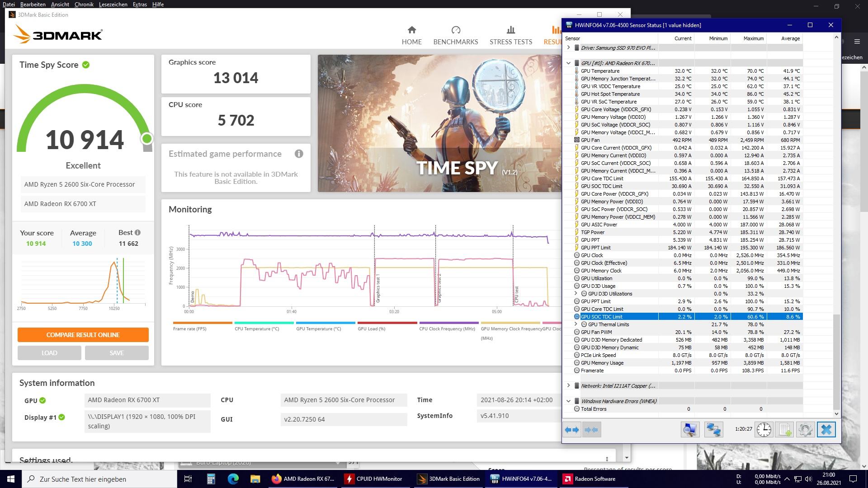Click the Time Spy benchmark thumbnail image
This screenshot has width=868, height=488.
coord(439,123)
